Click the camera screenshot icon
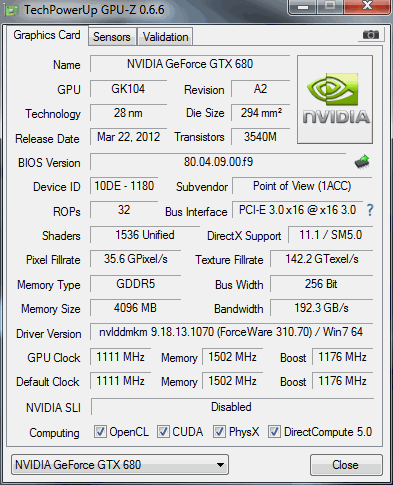The width and height of the screenshot is (393, 485). 371,35
